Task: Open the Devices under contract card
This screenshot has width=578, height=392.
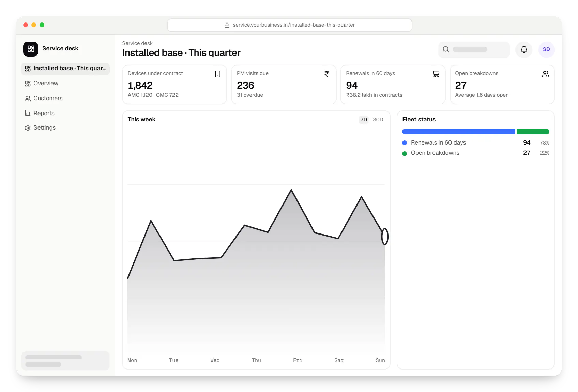Action: click(174, 85)
